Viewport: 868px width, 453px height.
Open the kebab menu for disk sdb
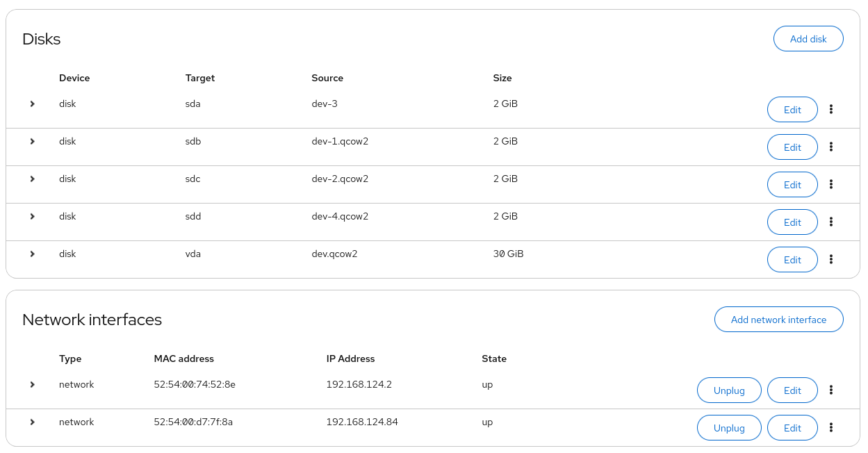point(831,147)
